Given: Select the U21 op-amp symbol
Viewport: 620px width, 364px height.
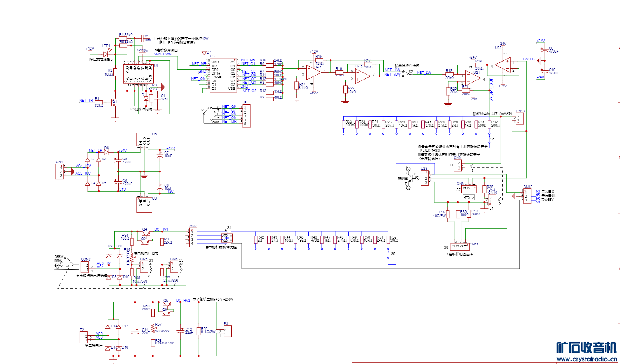Looking at the screenshot, I should (473, 77).
